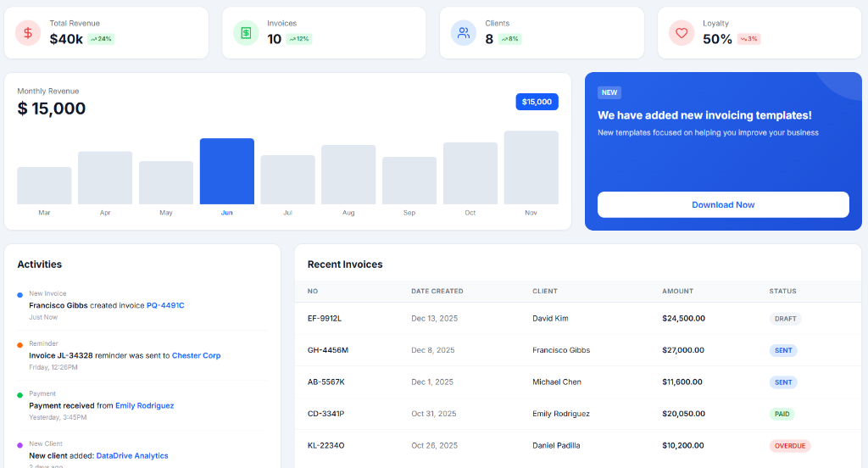Open the Chester Corp link
Screen dimensions: 868x468
click(196, 355)
